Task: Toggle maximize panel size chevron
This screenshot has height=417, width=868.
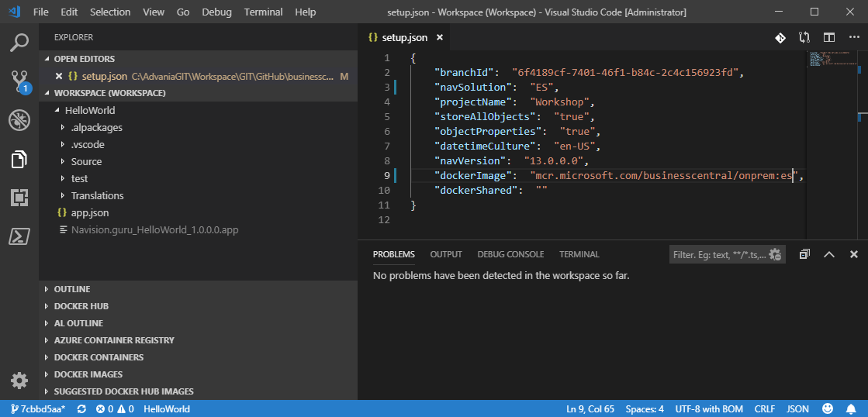Action: click(828, 254)
